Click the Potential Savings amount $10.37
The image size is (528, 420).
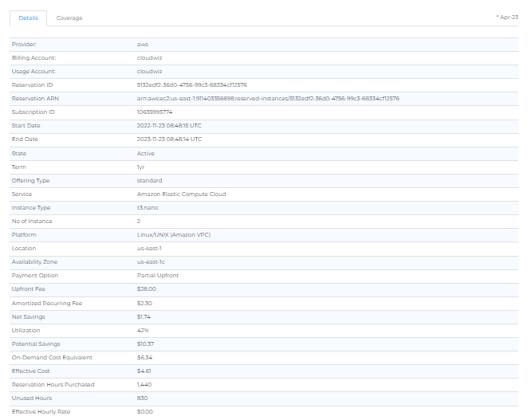pos(146,343)
